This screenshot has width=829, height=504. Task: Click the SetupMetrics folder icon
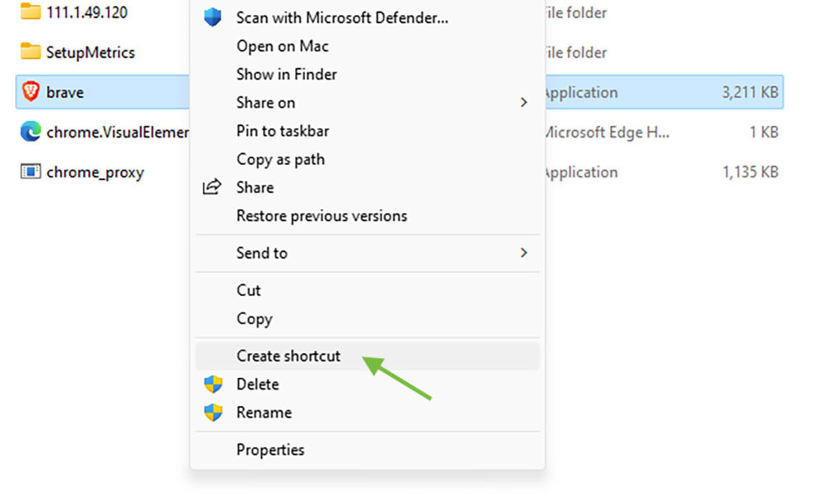31,51
